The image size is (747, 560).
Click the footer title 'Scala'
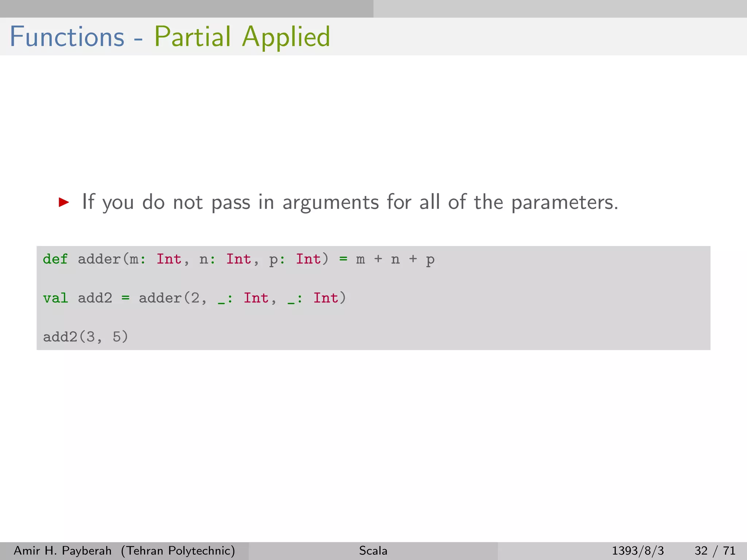373,551
